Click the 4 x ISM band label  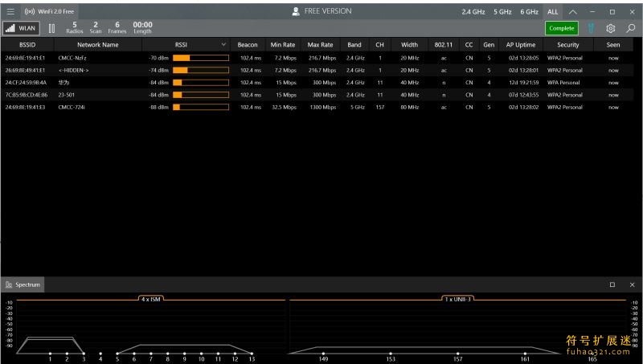(151, 299)
